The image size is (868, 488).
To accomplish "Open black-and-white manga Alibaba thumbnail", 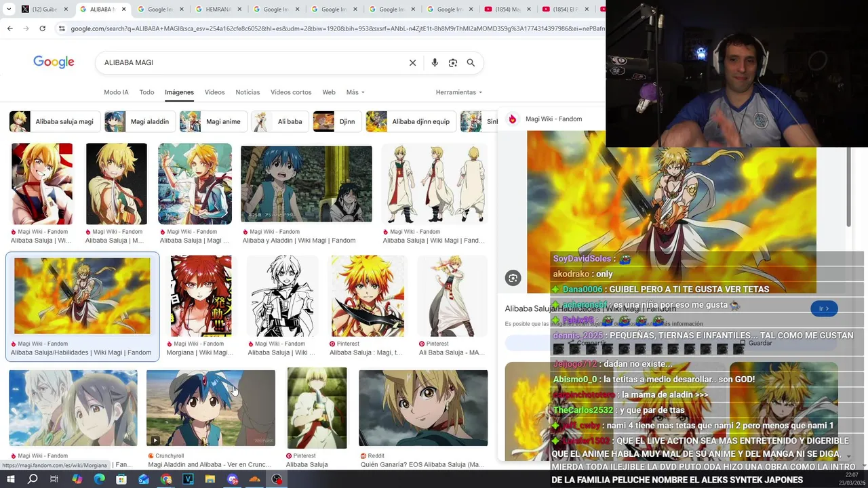I will point(283,296).
